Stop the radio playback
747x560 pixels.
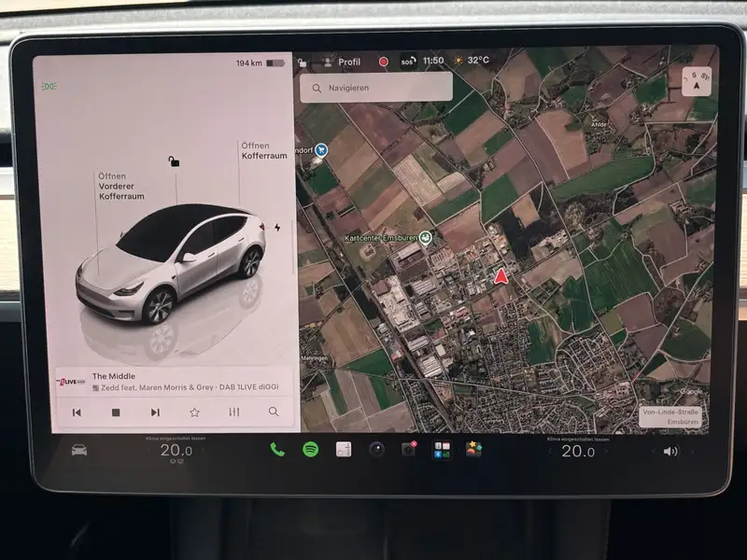tap(116, 413)
